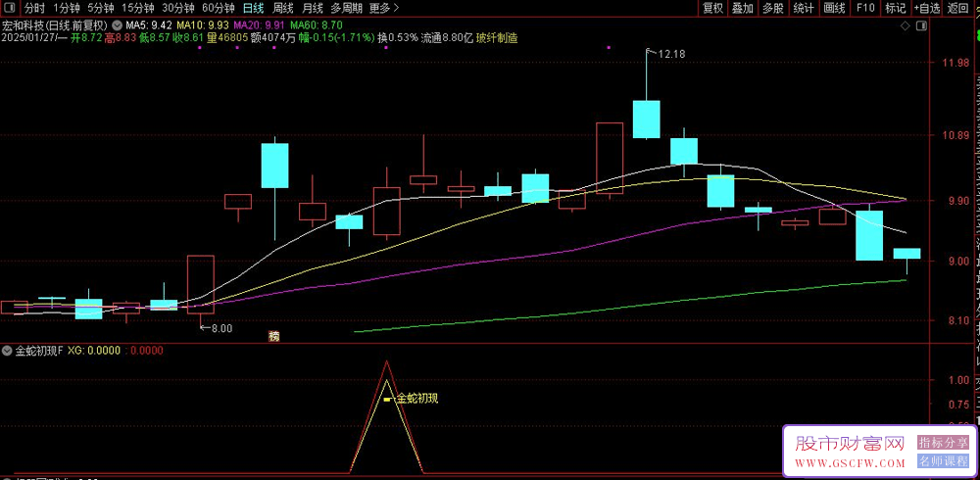This screenshot has width=980, height=480.
Task: Switch to 日线 daily chart tab
Action: [253, 8]
